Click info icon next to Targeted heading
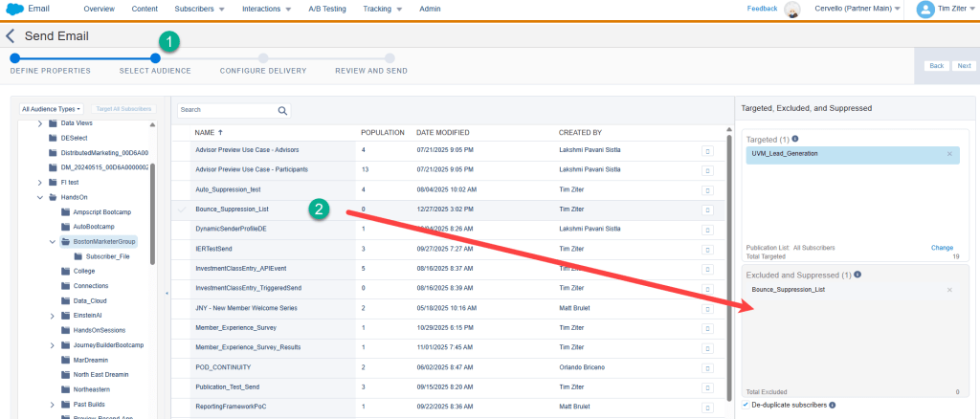Viewport: 980px width, 419px height. point(795,139)
